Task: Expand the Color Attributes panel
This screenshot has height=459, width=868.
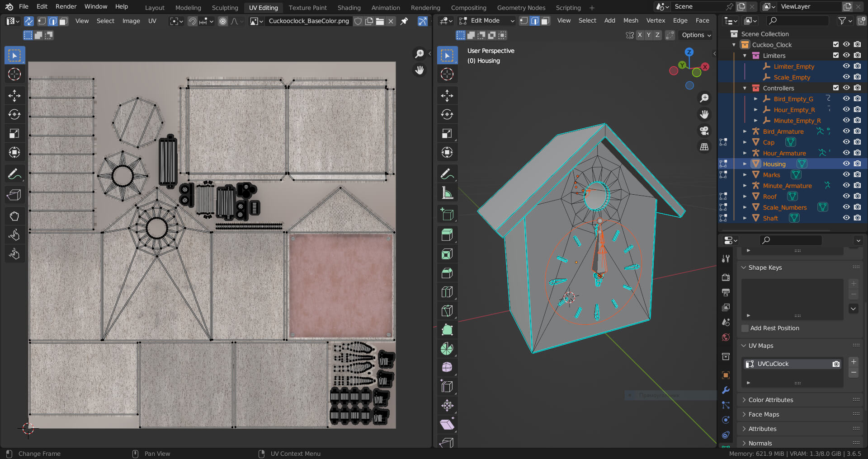Action: (770, 400)
